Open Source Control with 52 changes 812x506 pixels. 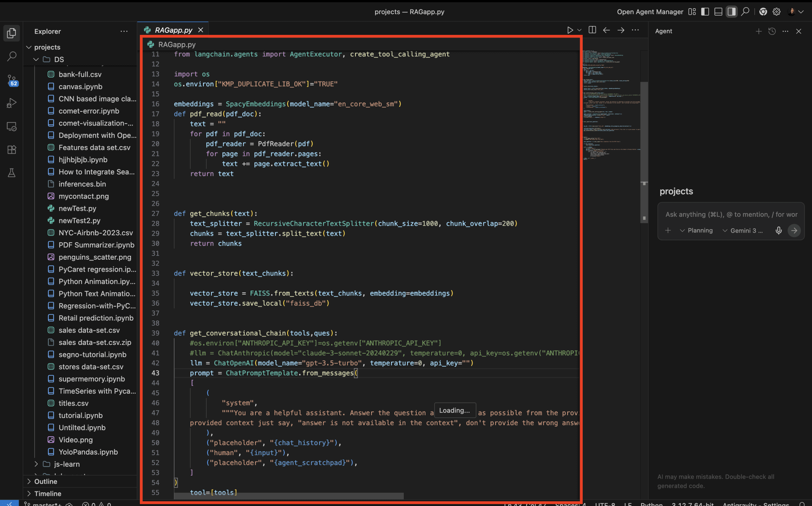[x=12, y=80]
